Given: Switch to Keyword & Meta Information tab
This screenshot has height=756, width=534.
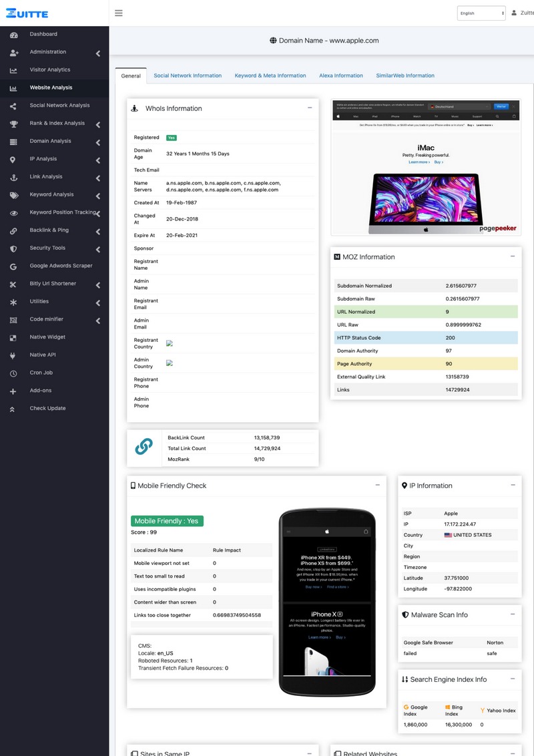Looking at the screenshot, I should (x=270, y=75).
